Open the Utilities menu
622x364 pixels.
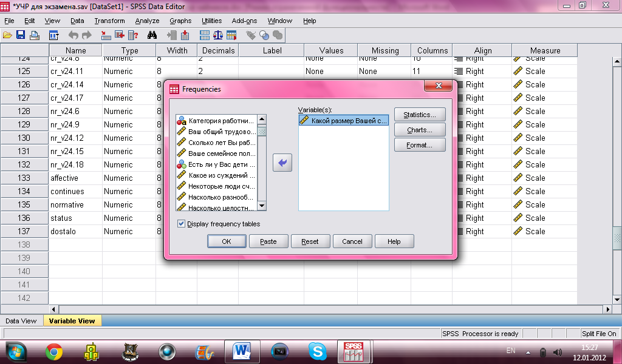(212, 21)
